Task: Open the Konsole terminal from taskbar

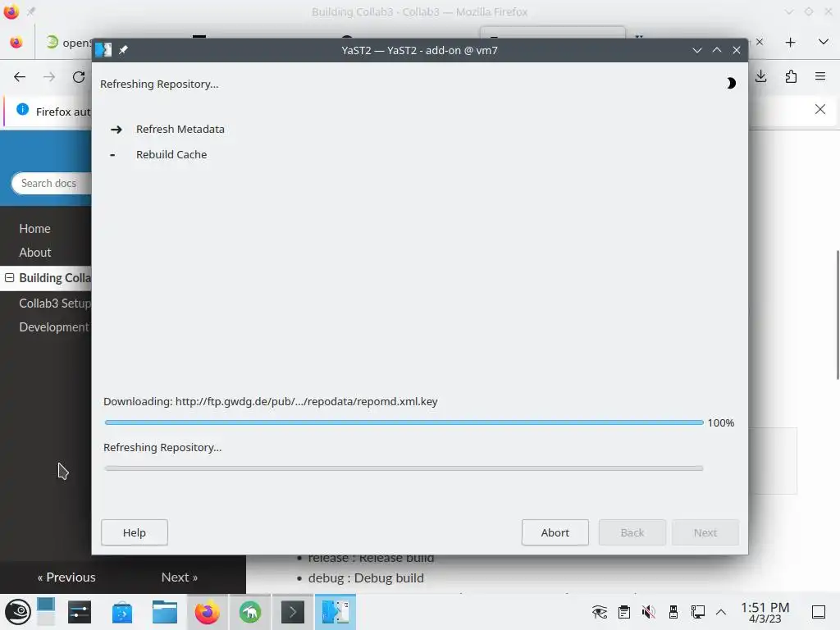Action: [293, 612]
